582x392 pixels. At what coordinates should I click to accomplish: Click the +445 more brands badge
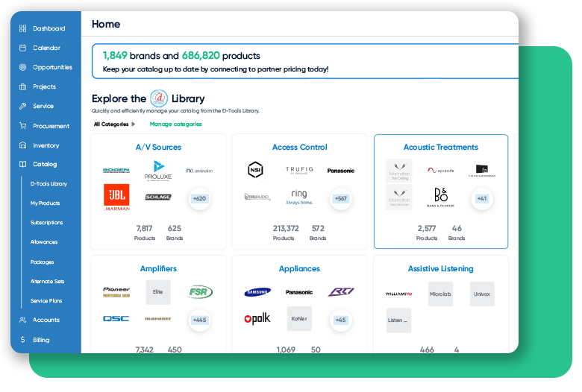pos(199,320)
